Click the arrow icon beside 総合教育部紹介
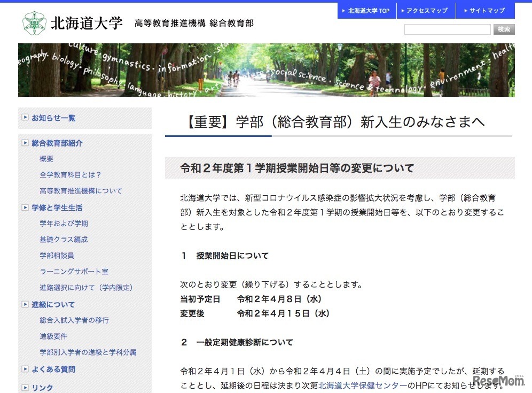This screenshot has height=393, width=532. 24,143
